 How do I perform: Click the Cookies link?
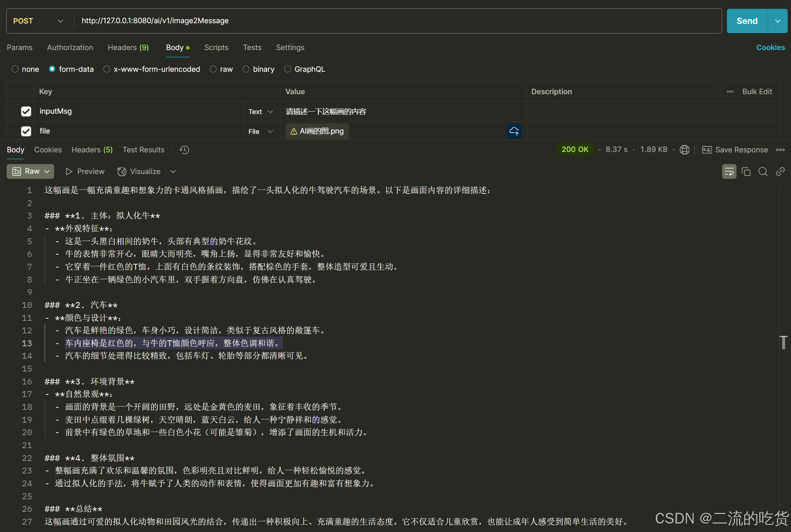pos(770,47)
